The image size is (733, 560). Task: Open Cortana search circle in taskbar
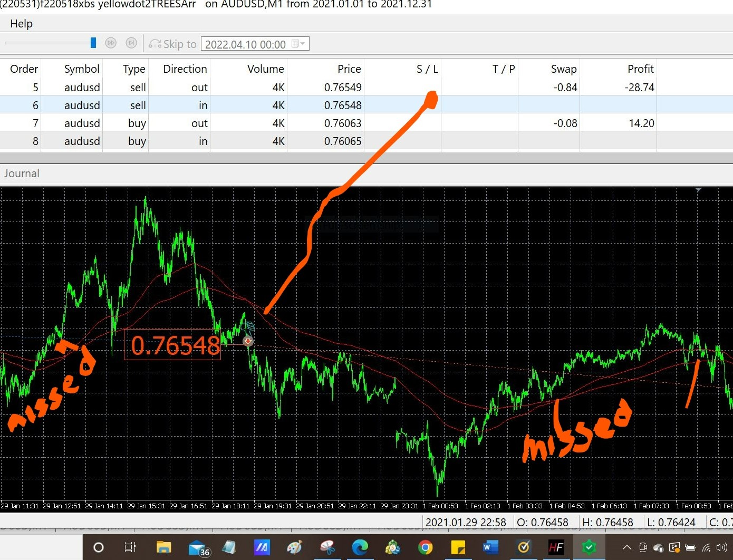pos(99,547)
